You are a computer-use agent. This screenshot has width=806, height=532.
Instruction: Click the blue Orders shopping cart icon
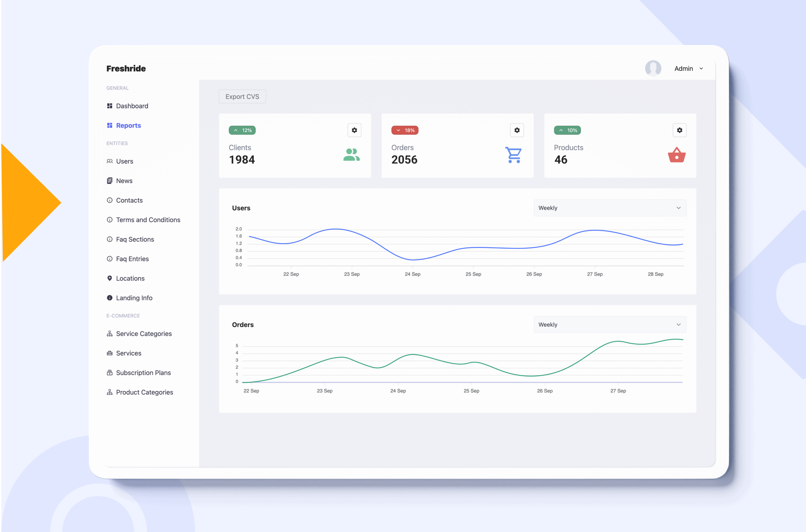pos(513,155)
